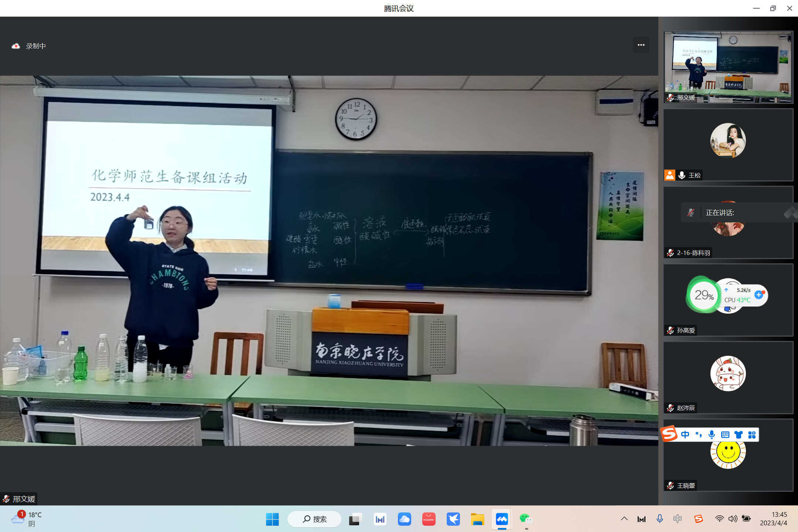Toggle the 中 input language indicator in tray
Image resolution: width=798 pixels, height=532 pixels.
[678, 519]
